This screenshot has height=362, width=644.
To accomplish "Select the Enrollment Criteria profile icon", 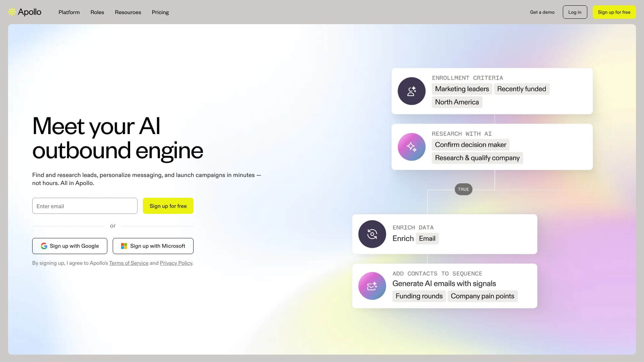I will point(412,91).
